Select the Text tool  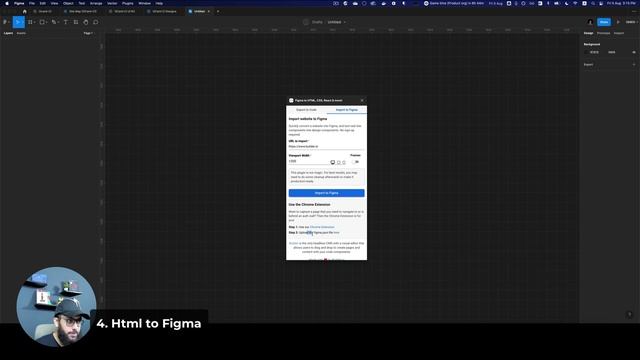click(x=65, y=22)
